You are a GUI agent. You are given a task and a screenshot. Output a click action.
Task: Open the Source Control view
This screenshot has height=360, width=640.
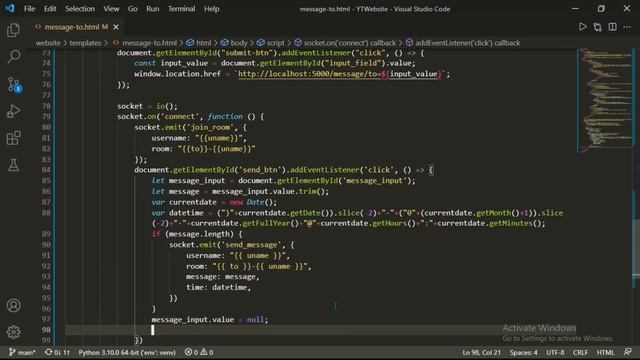tap(13, 84)
